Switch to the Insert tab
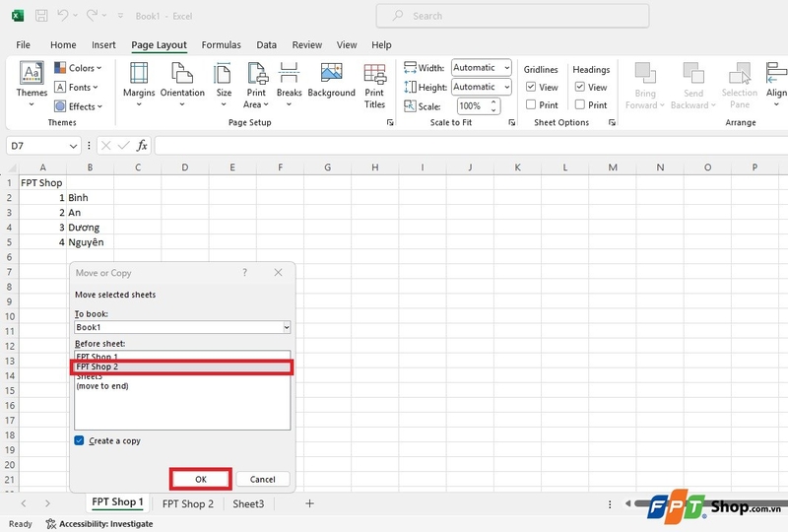 pyautogui.click(x=103, y=44)
